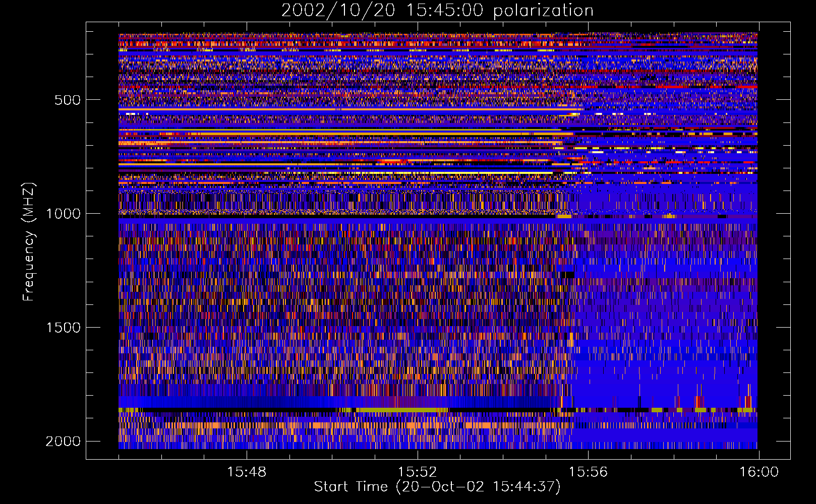Click the 15:56 time tick label
Viewport: 816px width, 504px height.
tap(588, 472)
